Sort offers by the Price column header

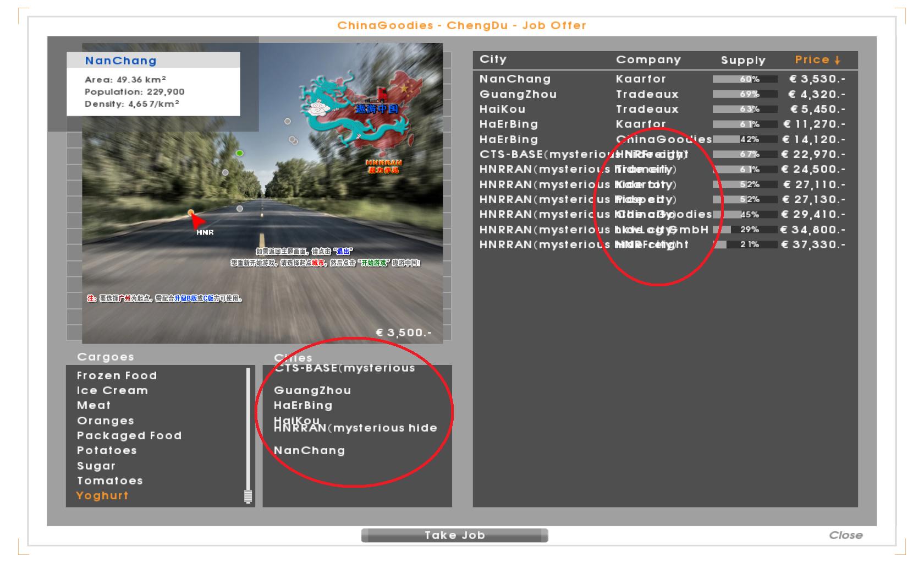(x=817, y=60)
